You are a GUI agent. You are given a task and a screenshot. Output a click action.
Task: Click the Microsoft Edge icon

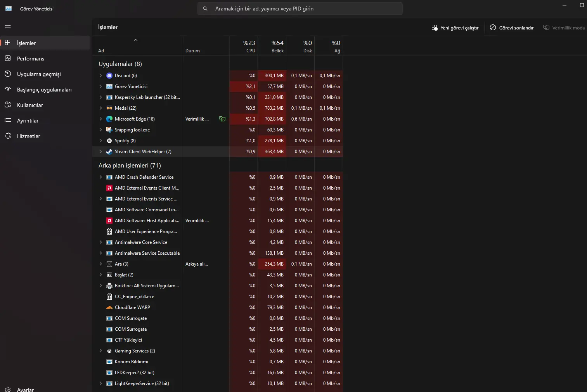point(109,119)
